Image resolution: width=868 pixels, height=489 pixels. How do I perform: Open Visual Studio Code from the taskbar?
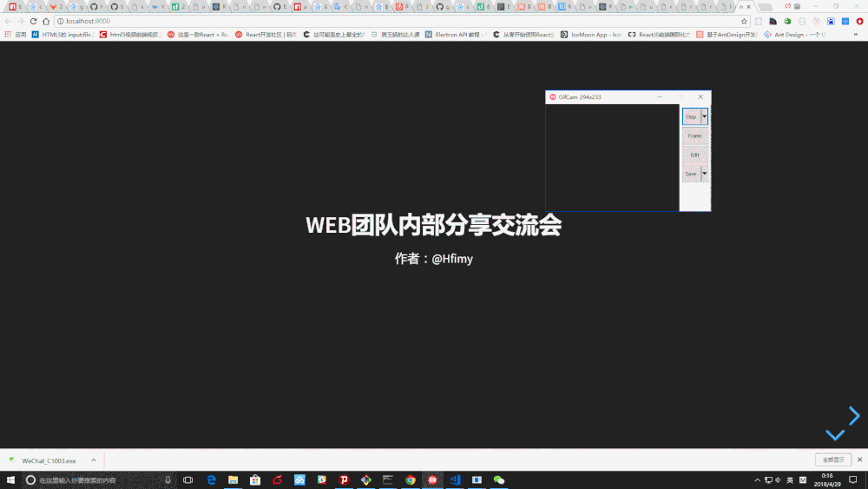[x=454, y=479]
